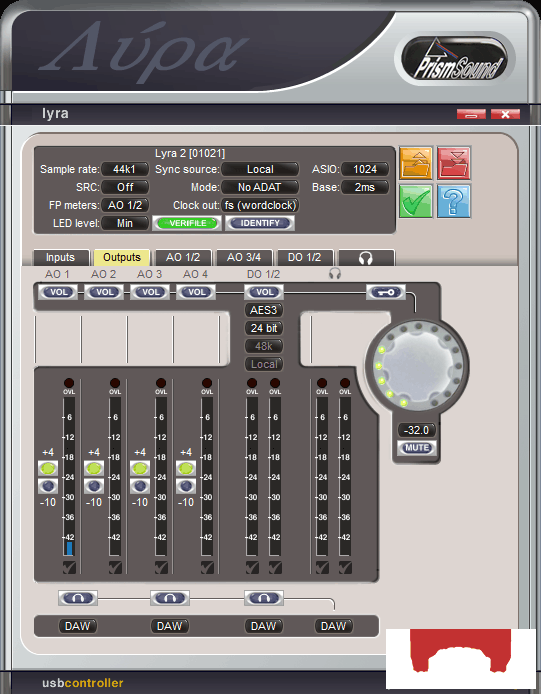Click headphone source button under DO 1/2
Image resolution: width=541 pixels, height=694 pixels.
[263, 598]
